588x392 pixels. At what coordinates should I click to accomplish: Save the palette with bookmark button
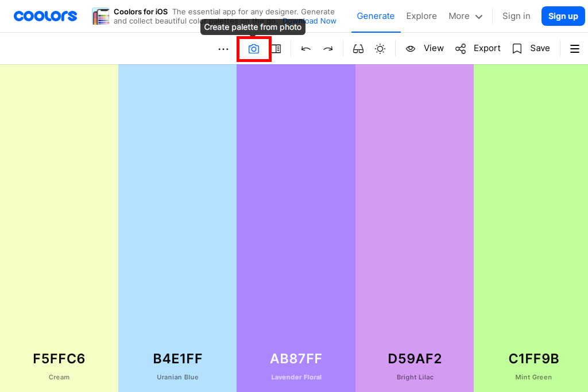coord(531,49)
